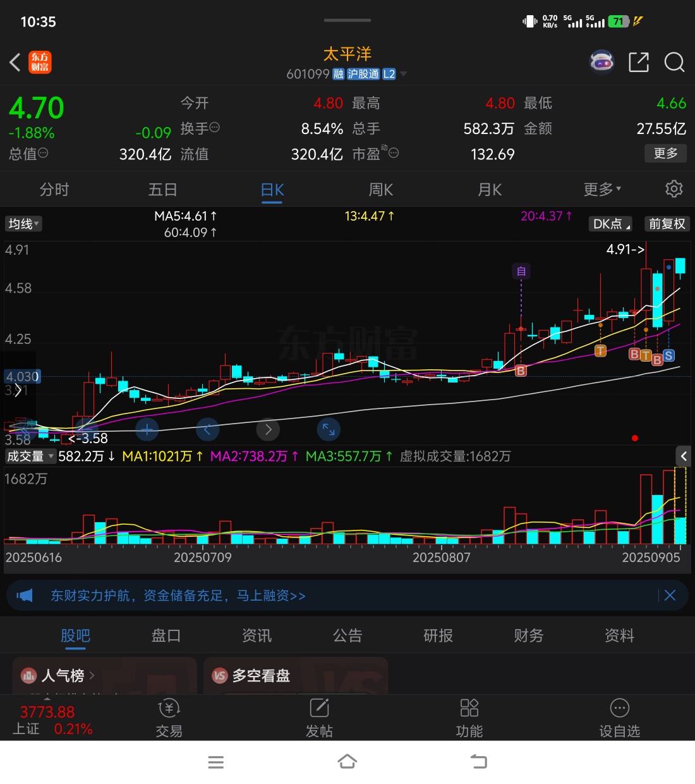Open the 公告 tab

tap(347, 635)
